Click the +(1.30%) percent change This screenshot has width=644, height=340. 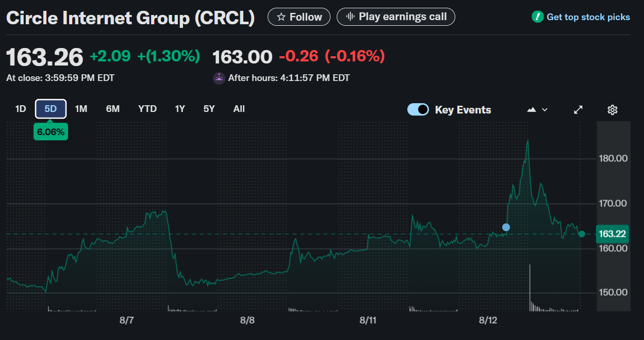click(169, 56)
